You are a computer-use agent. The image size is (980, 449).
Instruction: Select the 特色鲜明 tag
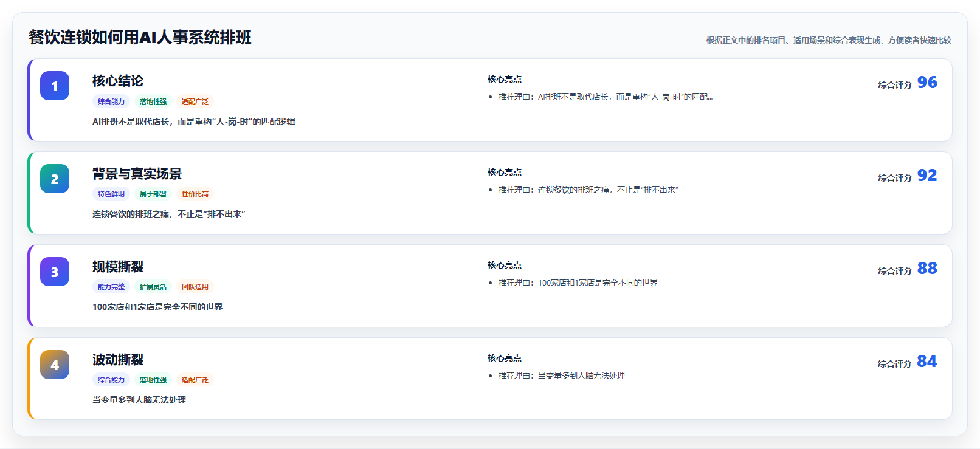click(111, 194)
